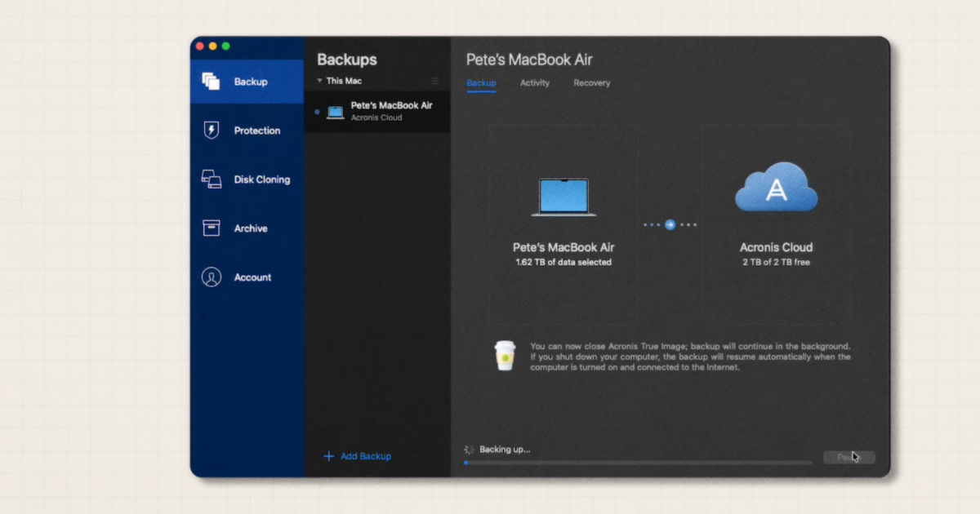Select Disk Cloning in the sidebar
This screenshot has width=980, height=514.
coord(247,179)
